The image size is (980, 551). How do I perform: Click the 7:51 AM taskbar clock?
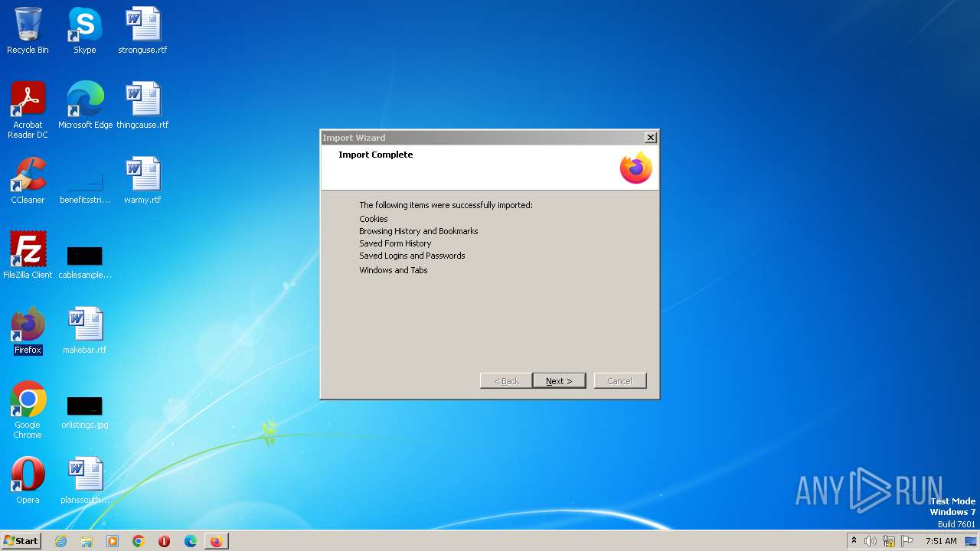(941, 541)
